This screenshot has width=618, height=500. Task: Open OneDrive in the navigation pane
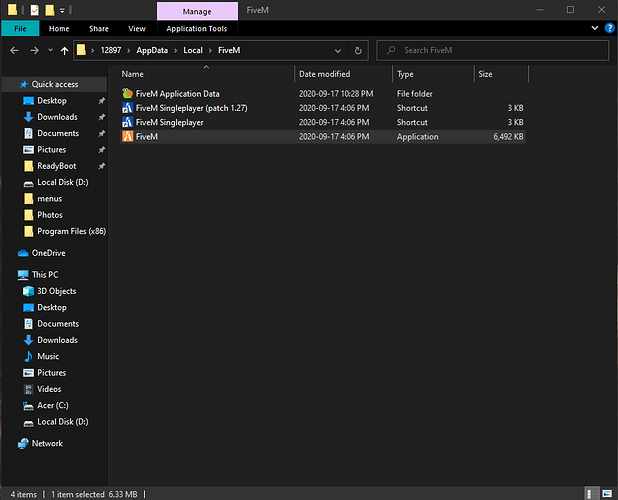(x=47, y=253)
